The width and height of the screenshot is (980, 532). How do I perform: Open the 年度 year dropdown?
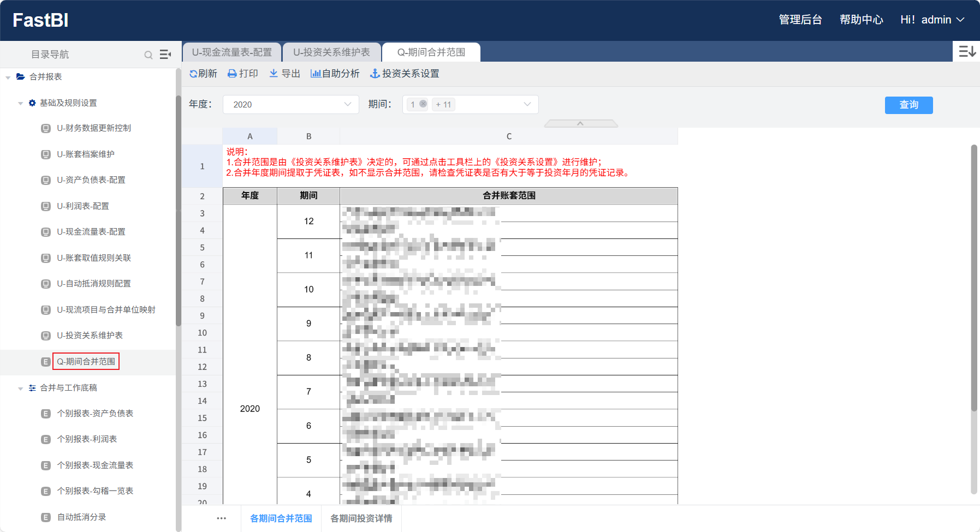click(x=290, y=104)
